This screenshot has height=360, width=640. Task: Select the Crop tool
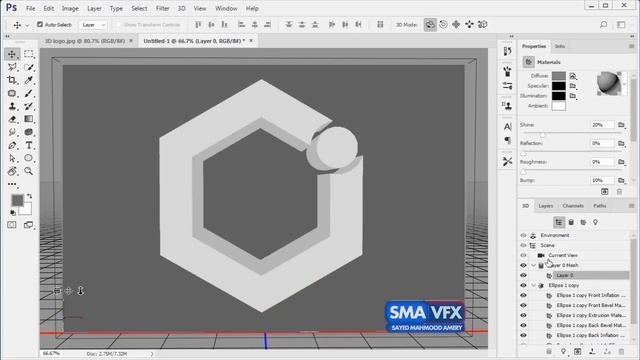click(x=12, y=80)
